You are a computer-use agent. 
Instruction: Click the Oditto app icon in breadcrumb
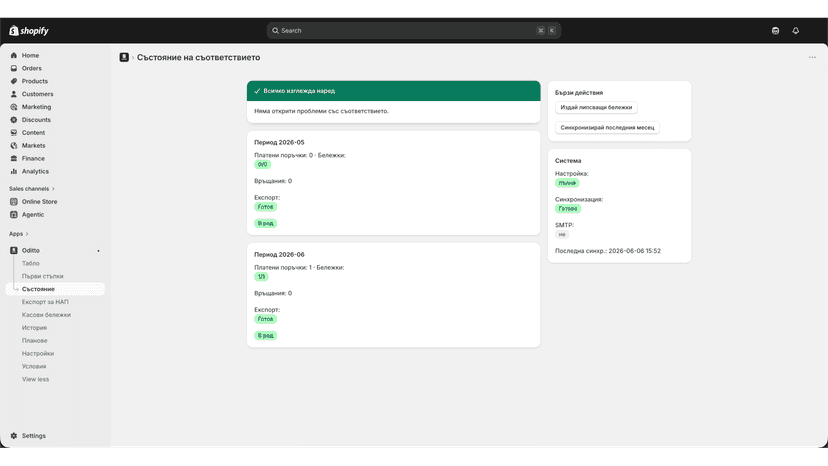[x=124, y=57]
